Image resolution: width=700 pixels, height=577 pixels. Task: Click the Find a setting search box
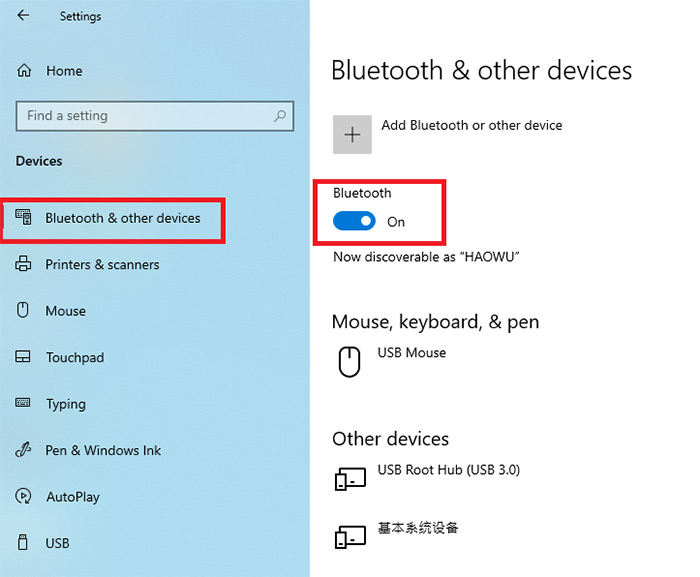(x=155, y=116)
